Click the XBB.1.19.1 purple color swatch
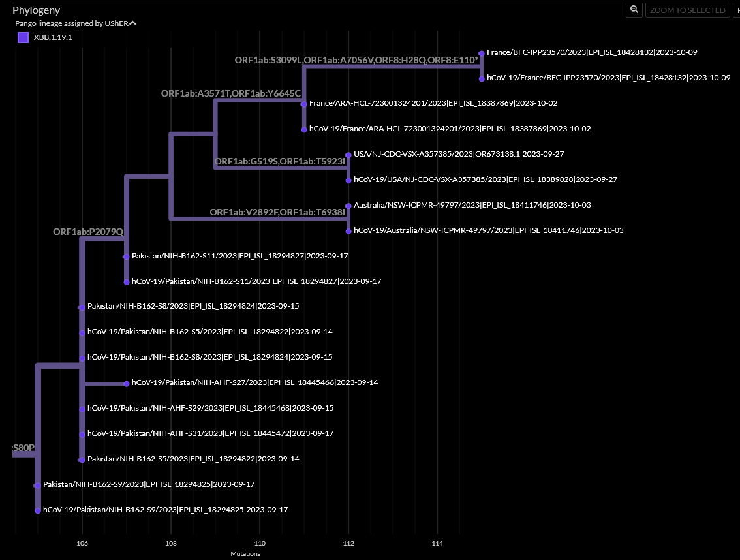The image size is (740, 560). [x=23, y=37]
